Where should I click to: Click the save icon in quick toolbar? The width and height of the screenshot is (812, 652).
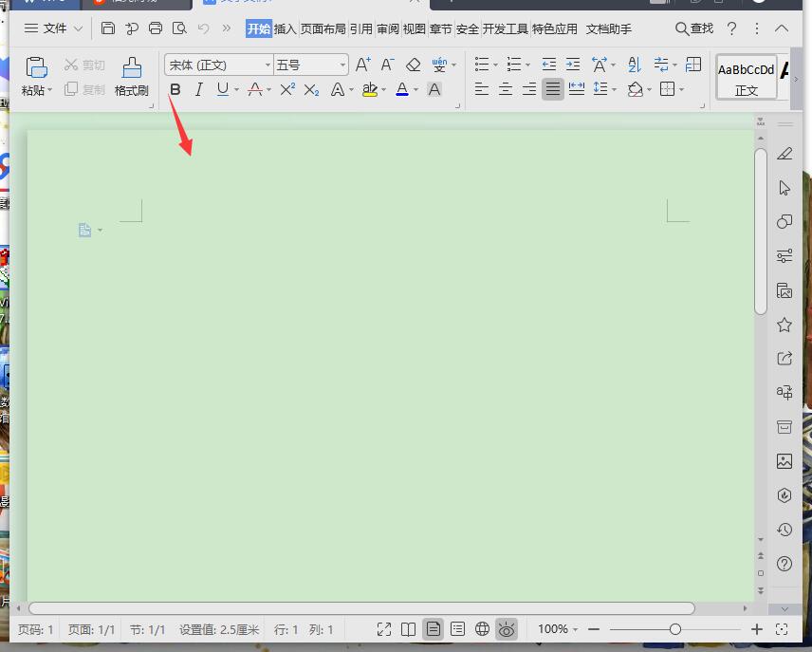108,28
